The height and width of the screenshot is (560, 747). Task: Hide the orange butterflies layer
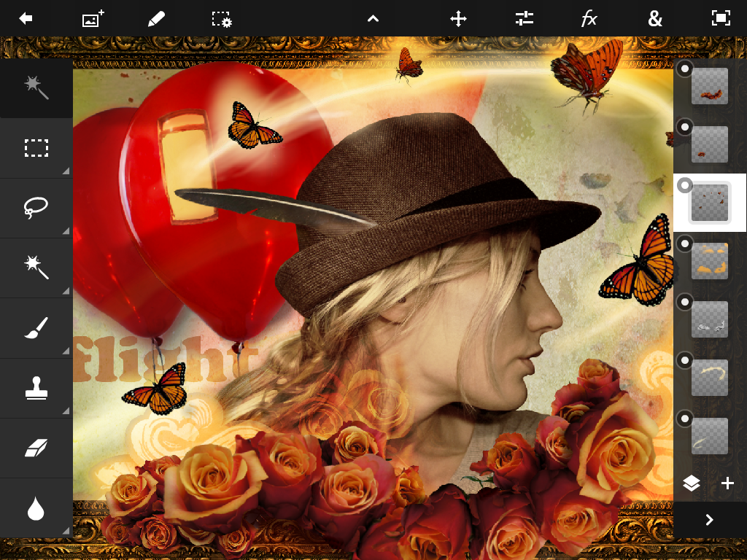pos(684,244)
